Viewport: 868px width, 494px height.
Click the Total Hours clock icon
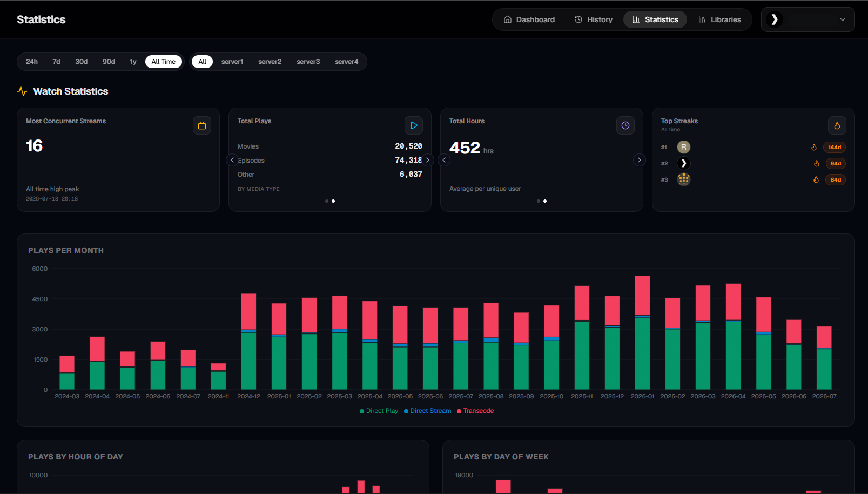625,125
